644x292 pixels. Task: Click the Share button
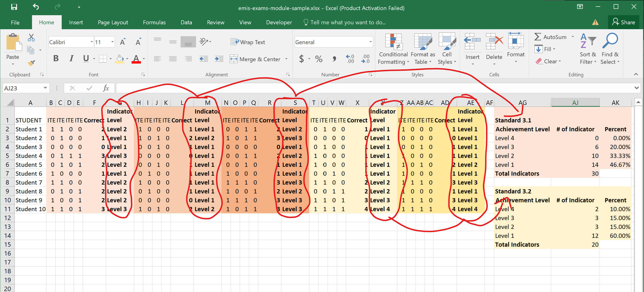[623, 22]
